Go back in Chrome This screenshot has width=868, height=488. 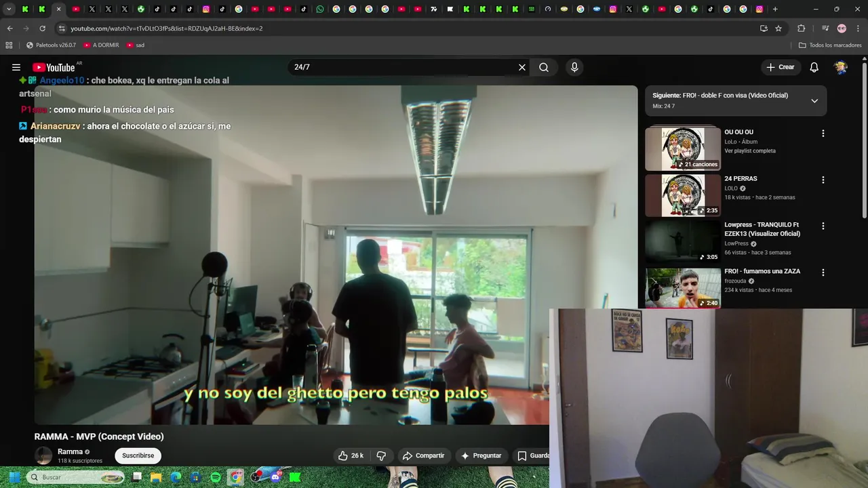pos(9,28)
